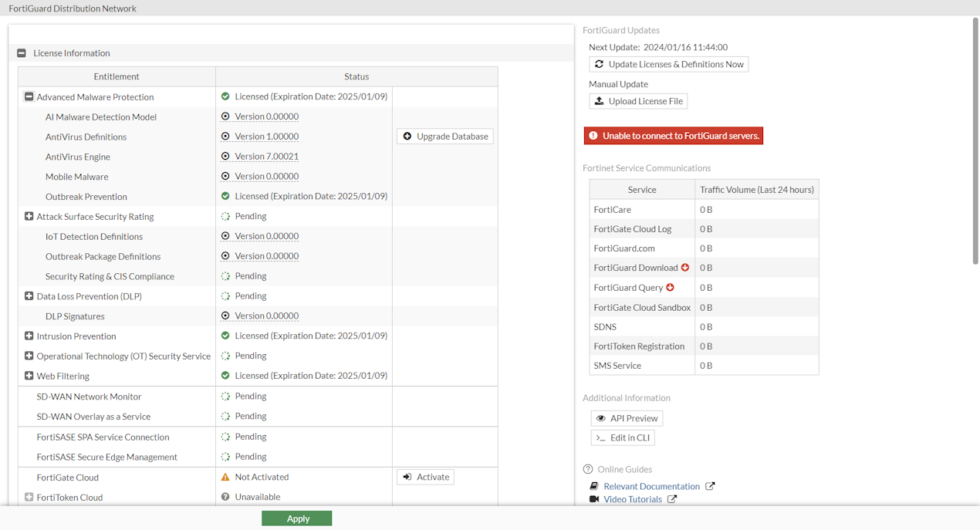Collapse the License Information panel
This screenshot has width=980, height=530.
coord(21,52)
